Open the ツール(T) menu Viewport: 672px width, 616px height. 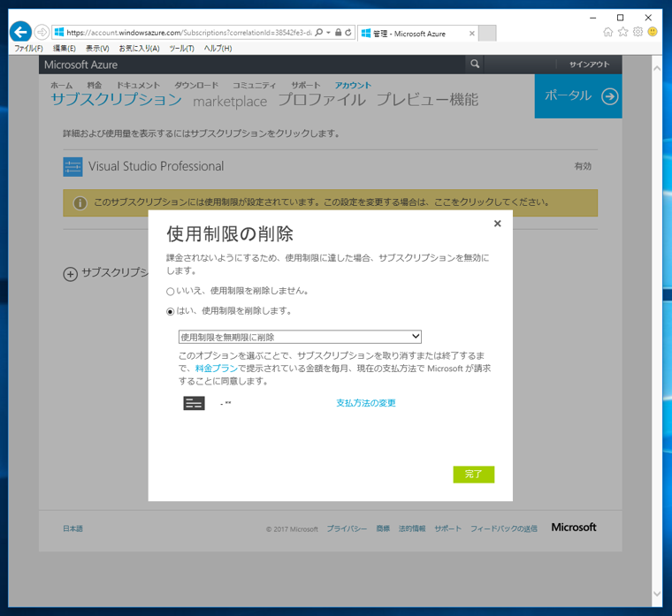click(181, 49)
